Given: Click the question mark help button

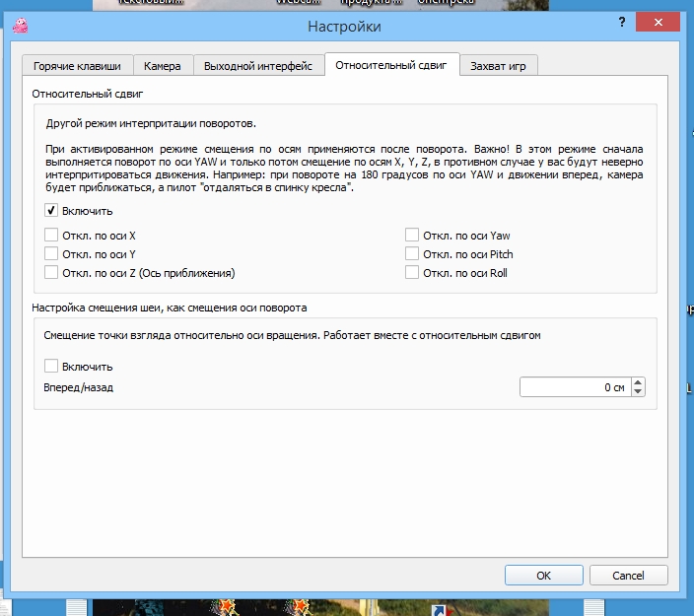Looking at the screenshot, I should coord(622,22).
